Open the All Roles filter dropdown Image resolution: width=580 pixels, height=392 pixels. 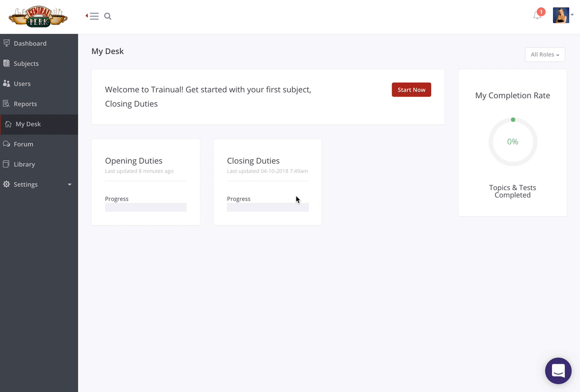coord(545,55)
